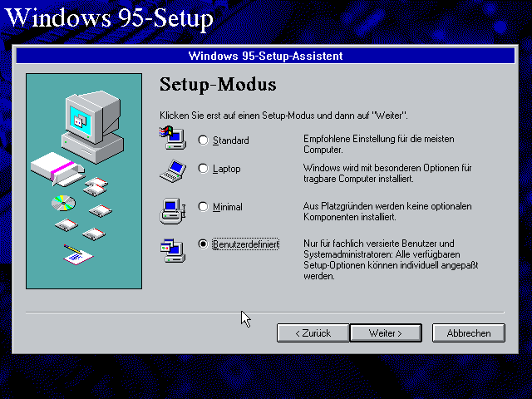Click the Minimal setup computer icon

pos(173,211)
